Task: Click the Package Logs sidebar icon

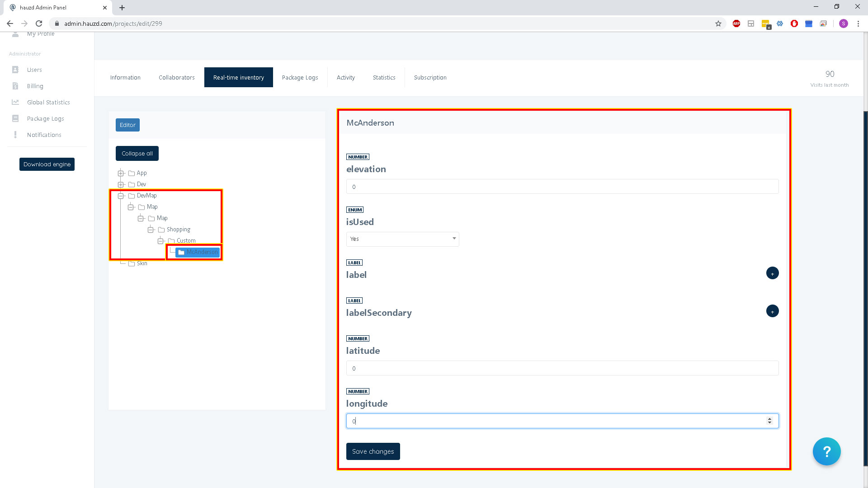Action: (x=15, y=118)
